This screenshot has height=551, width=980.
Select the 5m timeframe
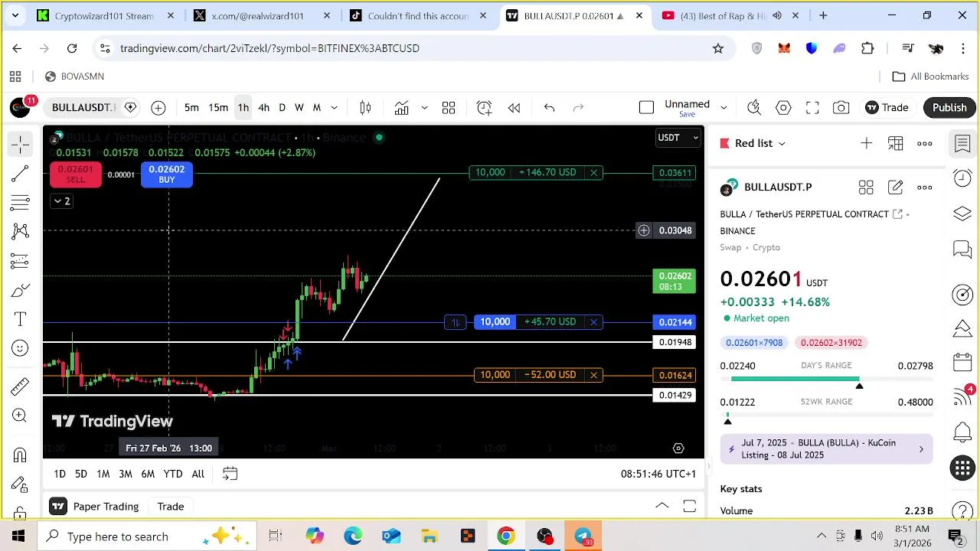(x=191, y=108)
